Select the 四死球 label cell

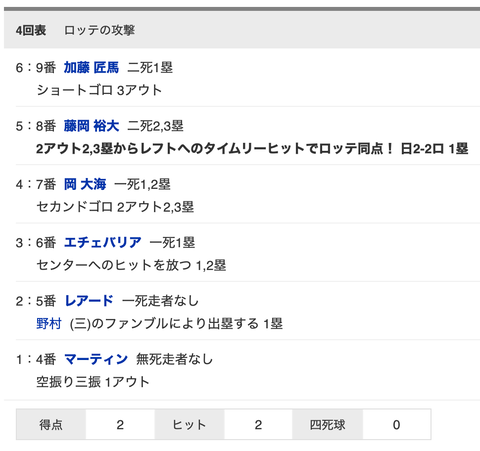pos(328,424)
